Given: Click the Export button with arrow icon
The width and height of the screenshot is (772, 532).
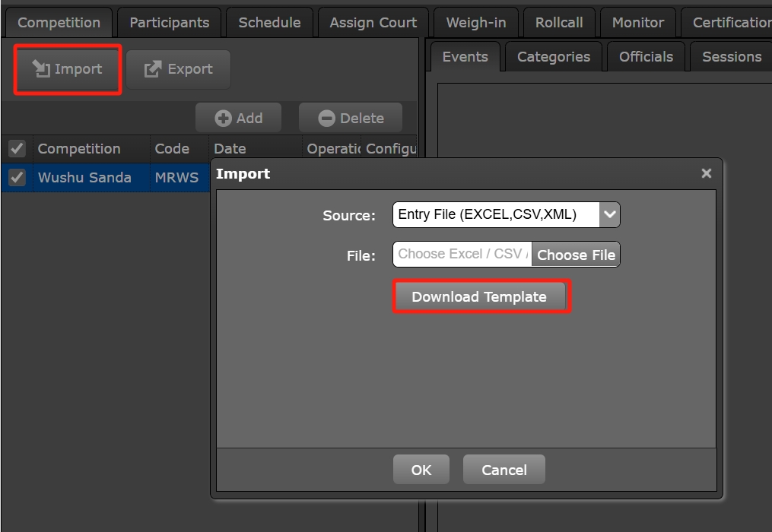Looking at the screenshot, I should (x=178, y=69).
